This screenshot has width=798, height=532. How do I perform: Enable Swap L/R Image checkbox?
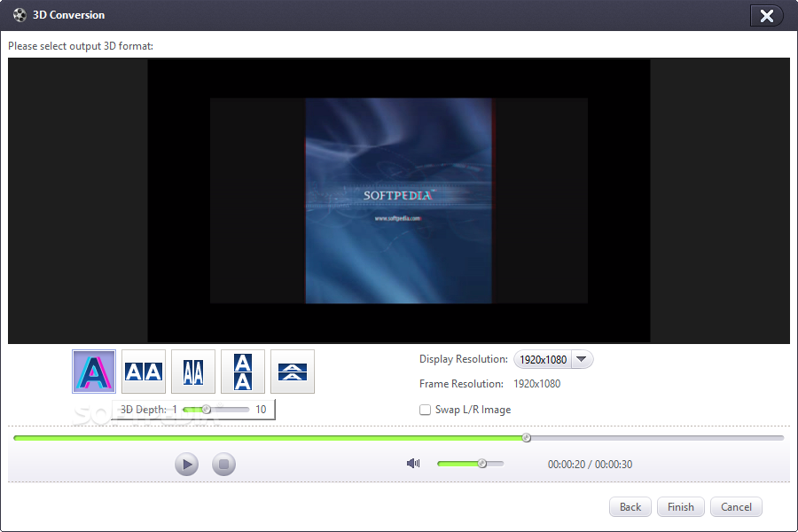[x=425, y=410]
